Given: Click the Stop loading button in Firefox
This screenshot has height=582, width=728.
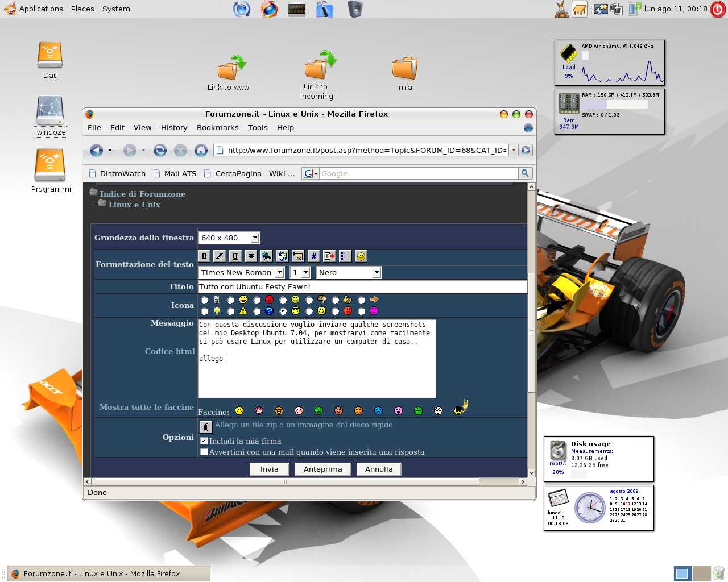Looking at the screenshot, I should [x=180, y=150].
